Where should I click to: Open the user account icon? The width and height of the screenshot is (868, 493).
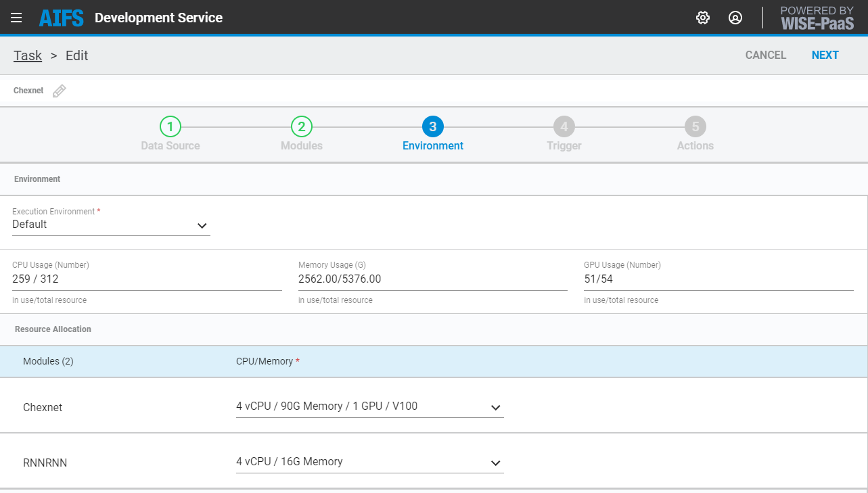(735, 18)
